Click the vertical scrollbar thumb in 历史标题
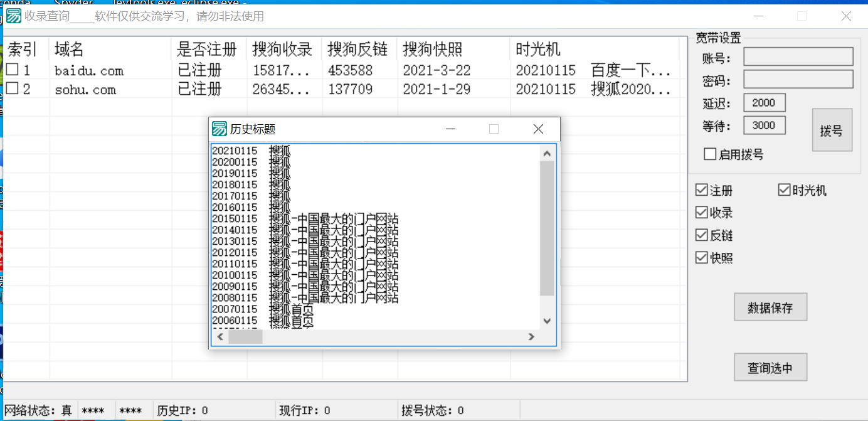The image size is (868, 421). coord(547,228)
